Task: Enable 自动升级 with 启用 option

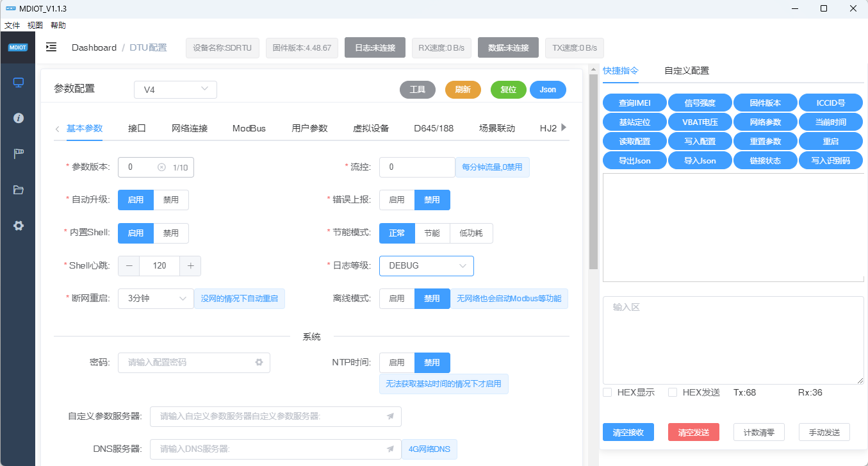Action: click(x=136, y=200)
